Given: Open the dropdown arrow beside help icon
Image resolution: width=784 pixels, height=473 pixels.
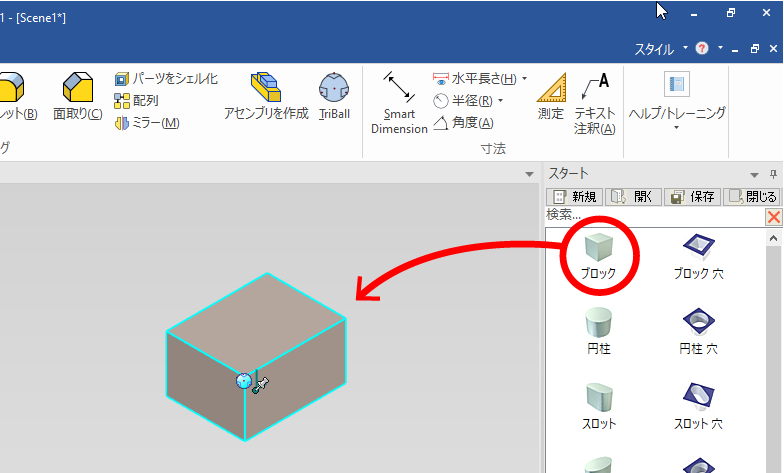Looking at the screenshot, I should coord(720,48).
